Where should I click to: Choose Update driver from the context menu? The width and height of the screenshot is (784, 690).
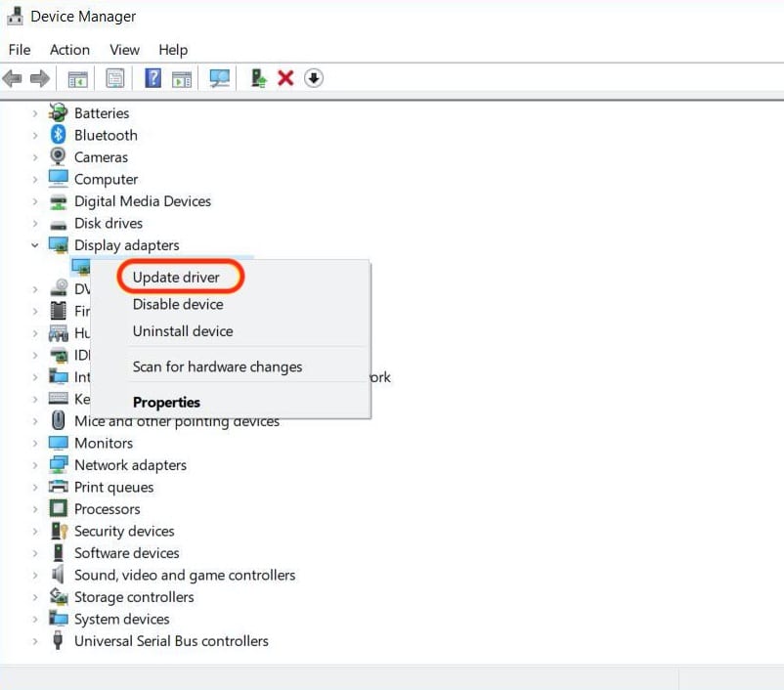176,278
